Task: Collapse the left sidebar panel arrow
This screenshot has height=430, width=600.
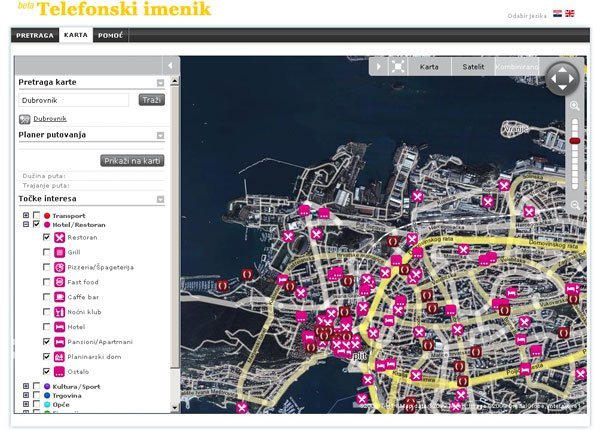Action: [170, 65]
